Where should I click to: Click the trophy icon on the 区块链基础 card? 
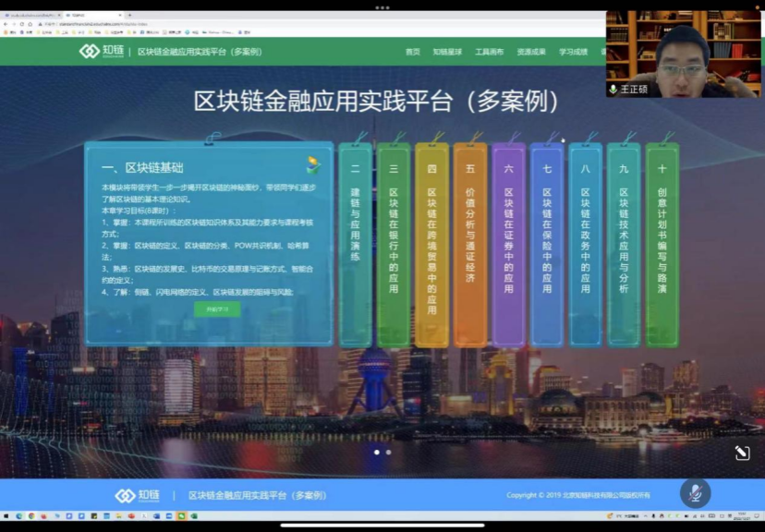[314, 165]
